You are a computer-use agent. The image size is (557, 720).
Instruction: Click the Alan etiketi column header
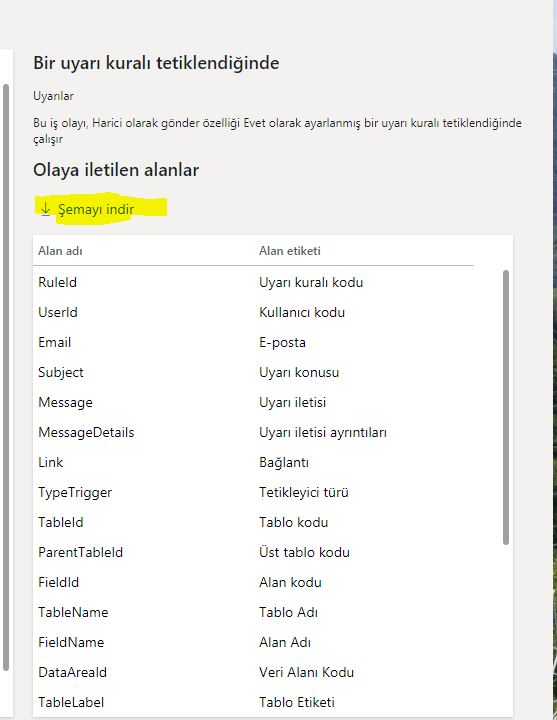click(x=289, y=251)
